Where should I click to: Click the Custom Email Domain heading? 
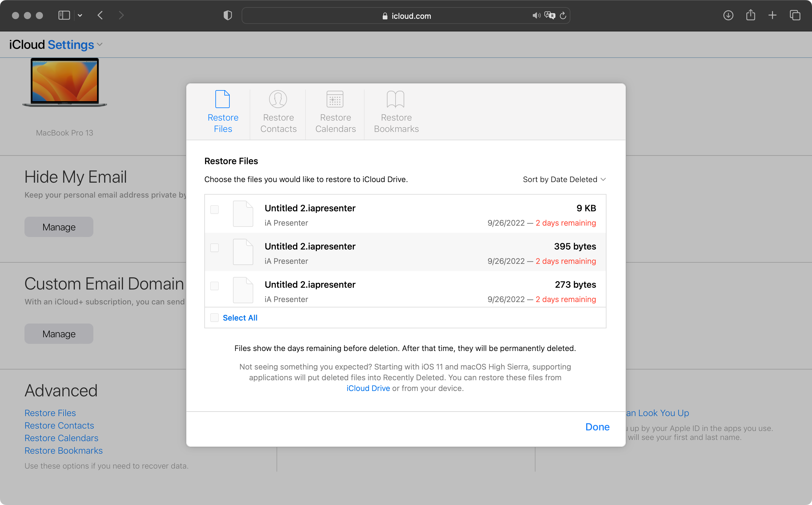click(104, 284)
